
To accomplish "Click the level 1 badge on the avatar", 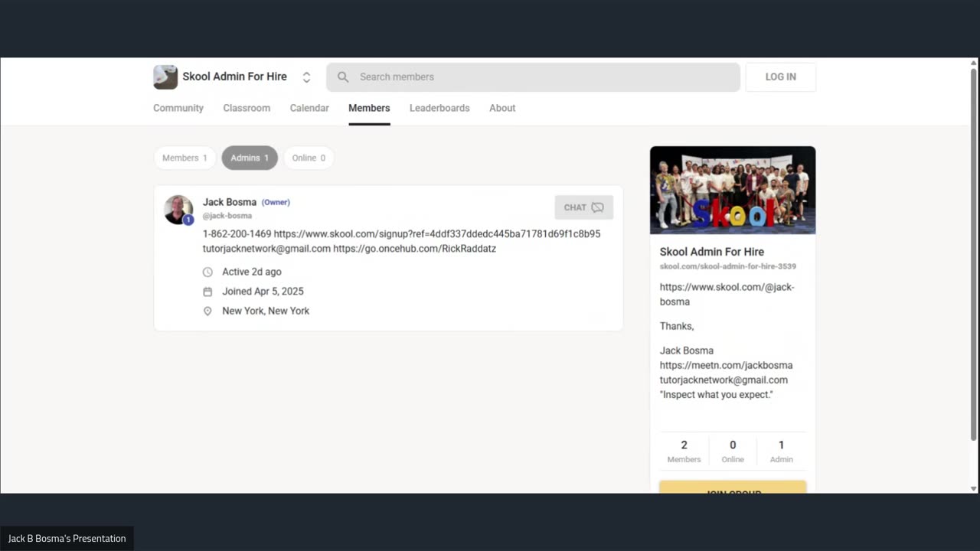I will click(188, 220).
